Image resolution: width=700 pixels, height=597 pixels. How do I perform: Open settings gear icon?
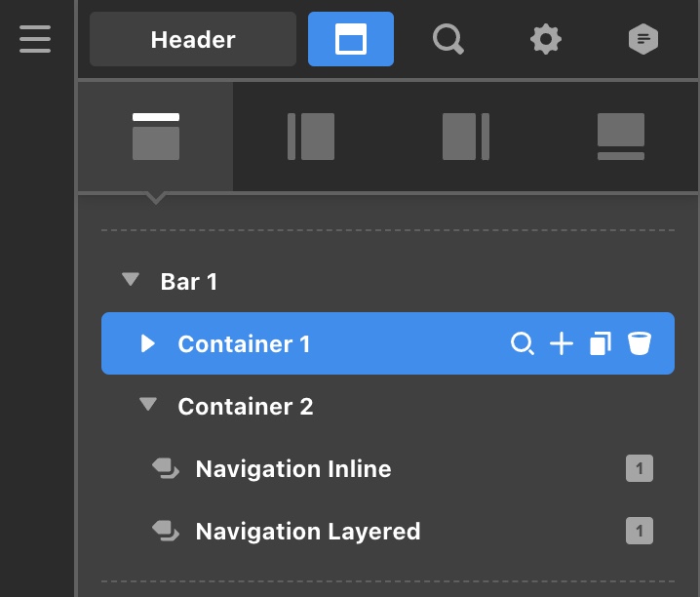[x=546, y=39]
